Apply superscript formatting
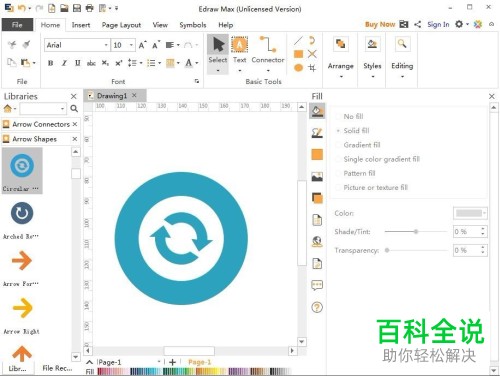 pyautogui.click(x=119, y=63)
